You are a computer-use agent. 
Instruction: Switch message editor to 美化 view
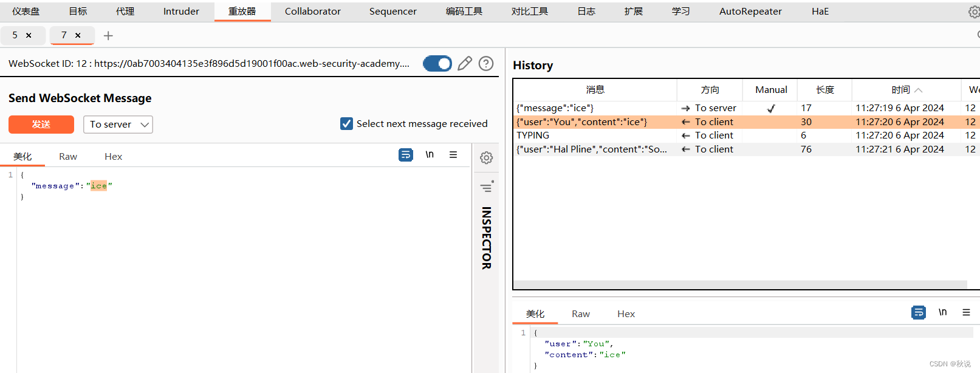tap(22, 157)
